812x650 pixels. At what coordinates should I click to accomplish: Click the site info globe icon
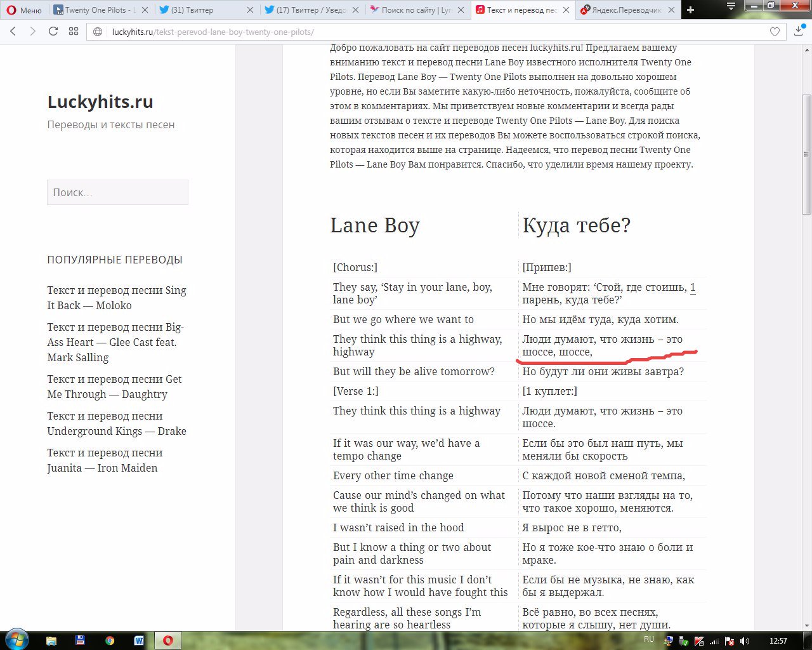tap(98, 32)
